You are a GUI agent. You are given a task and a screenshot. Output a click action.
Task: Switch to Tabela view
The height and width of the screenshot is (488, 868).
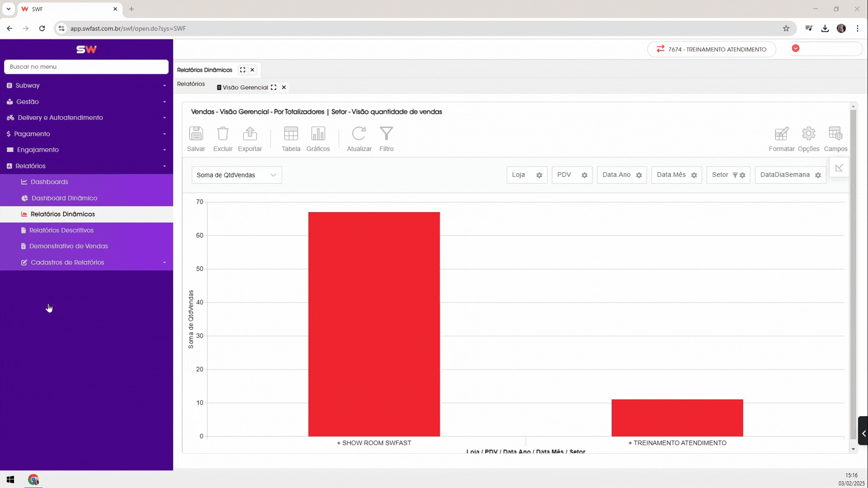(x=291, y=138)
